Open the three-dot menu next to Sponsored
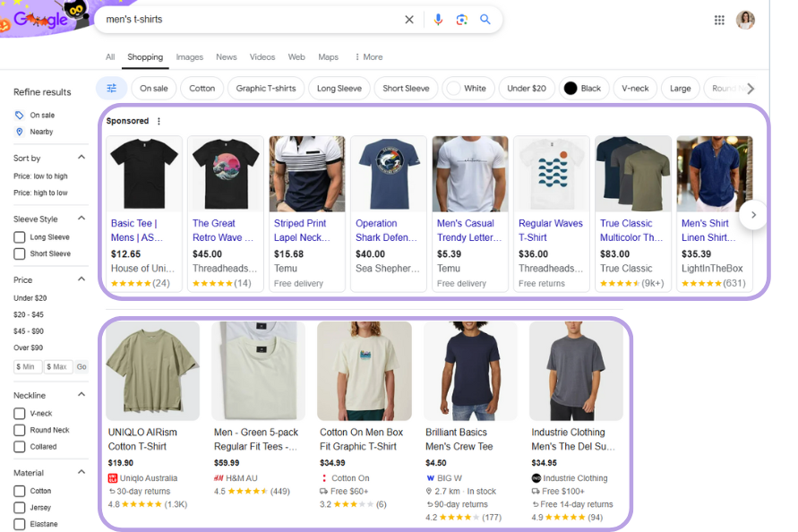Viewport: 798px width, 532px height. coord(159,120)
